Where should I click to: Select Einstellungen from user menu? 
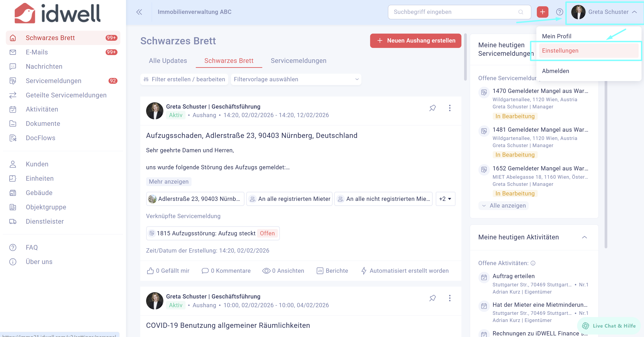tap(560, 51)
